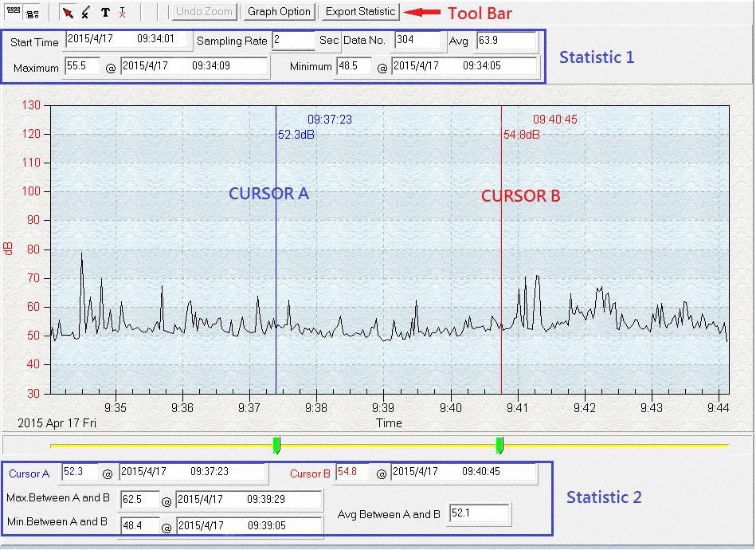756x550 pixels.
Task: Click the 9:35 tick label on time axis
Action: click(116, 408)
